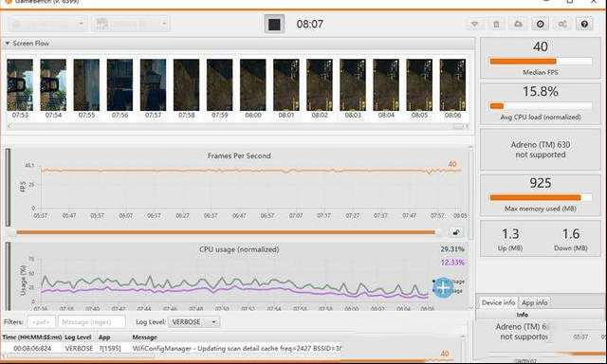This screenshot has width=607, height=364.
Task: Click the FPS timeline range slider
Action: [x=227, y=232]
